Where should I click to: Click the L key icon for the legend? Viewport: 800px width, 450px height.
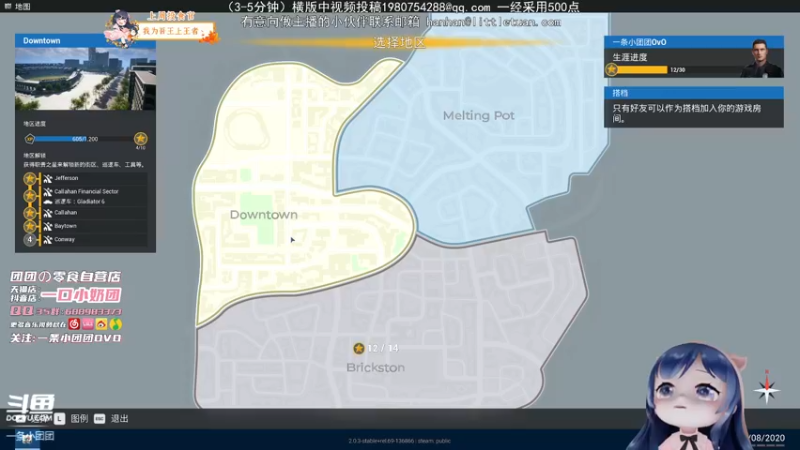(x=60, y=418)
